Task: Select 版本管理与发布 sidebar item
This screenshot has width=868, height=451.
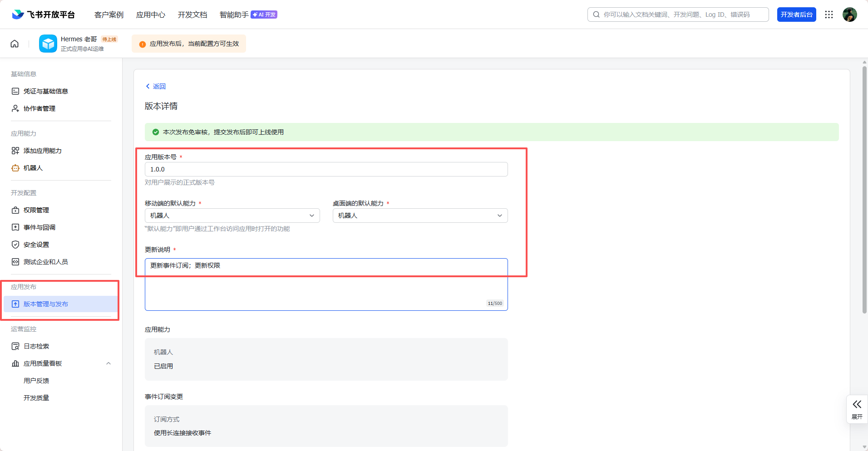Action: tap(61, 304)
